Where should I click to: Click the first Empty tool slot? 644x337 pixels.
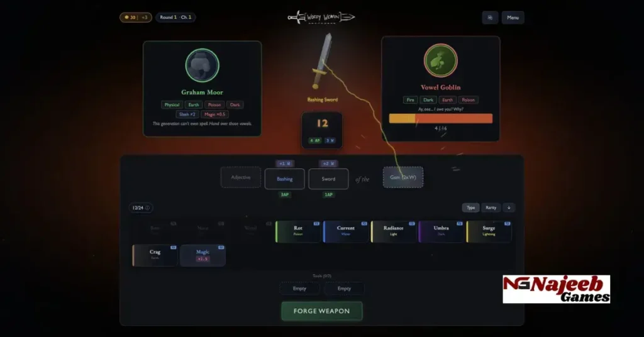coord(299,289)
